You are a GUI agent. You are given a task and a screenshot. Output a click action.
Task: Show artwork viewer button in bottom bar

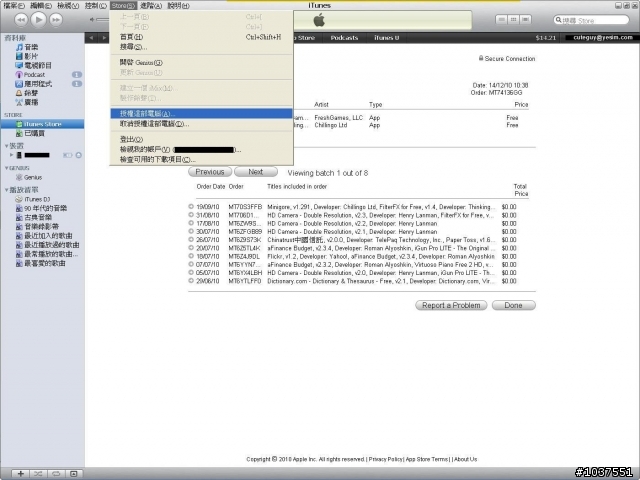(74, 473)
